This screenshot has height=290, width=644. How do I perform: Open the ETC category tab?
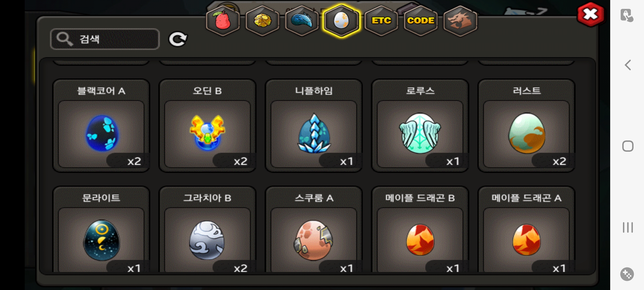(x=381, y=21)
